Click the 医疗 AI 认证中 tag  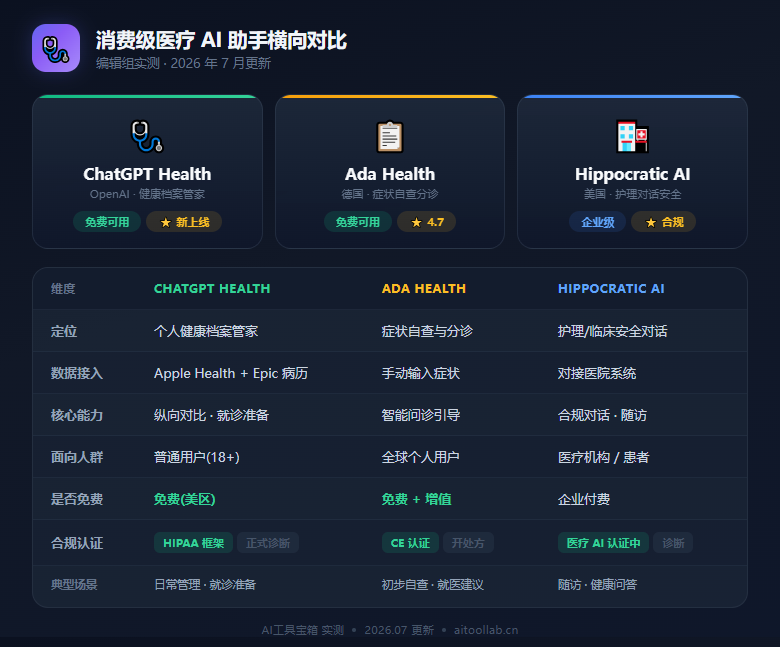603,543
